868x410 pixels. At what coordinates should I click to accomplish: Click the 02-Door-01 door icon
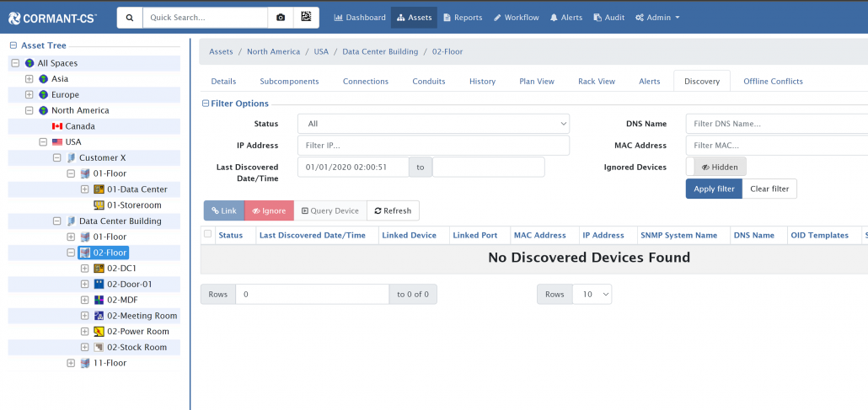pos(99,285)
